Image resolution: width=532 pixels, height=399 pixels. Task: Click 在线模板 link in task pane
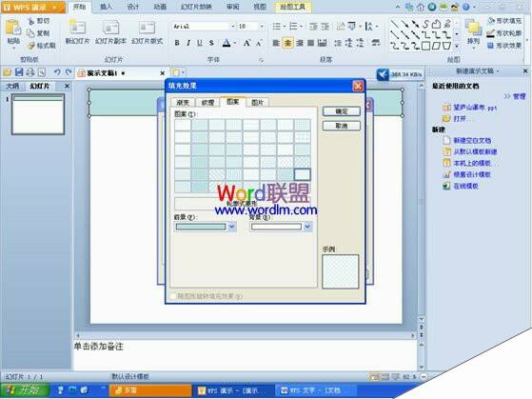click(465, 186)
